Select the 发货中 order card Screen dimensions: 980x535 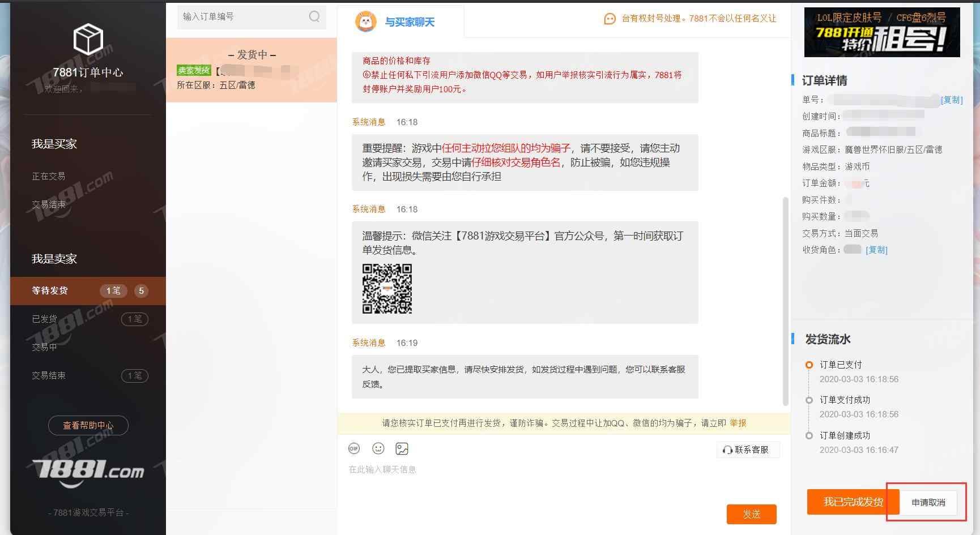pyautogui.click(x=252, y=70)
